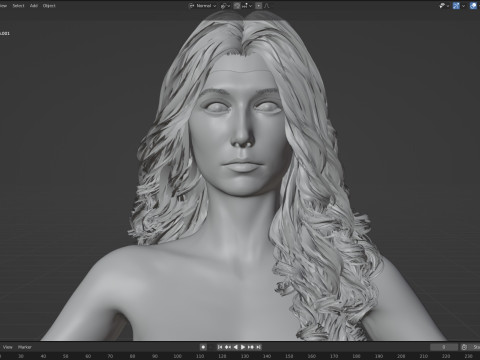Click the current frame number field

click(444, 347)
